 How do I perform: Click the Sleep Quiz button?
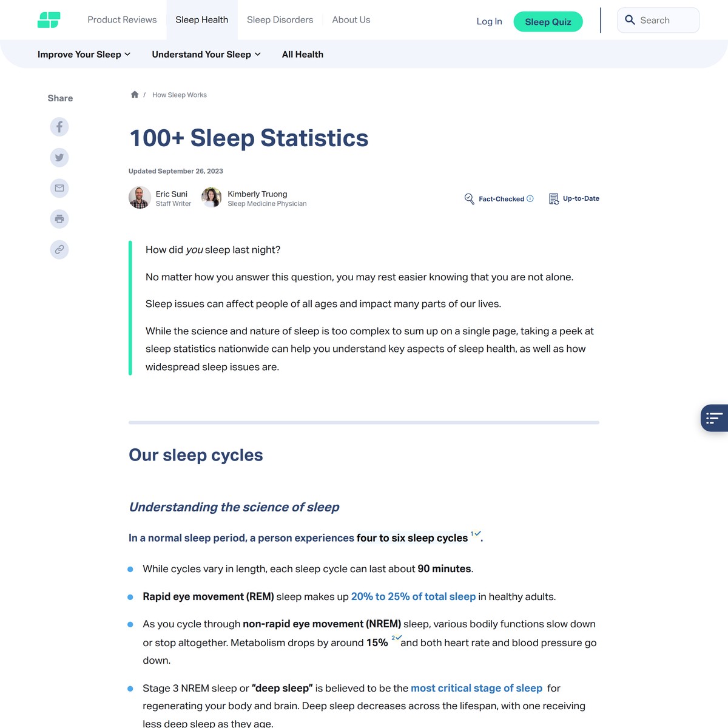pyautogui.click(x=548, y=21)
